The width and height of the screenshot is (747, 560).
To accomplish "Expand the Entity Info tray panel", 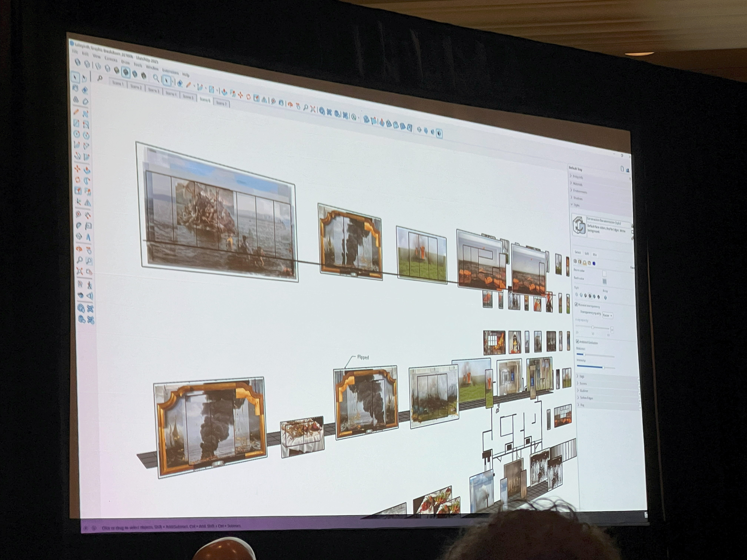I will click(x=577, y=176).
